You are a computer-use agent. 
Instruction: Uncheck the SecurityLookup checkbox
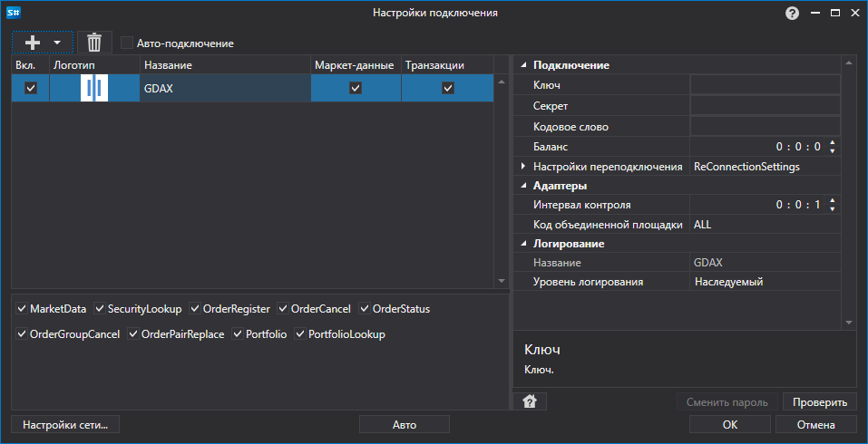pos(100,308)
